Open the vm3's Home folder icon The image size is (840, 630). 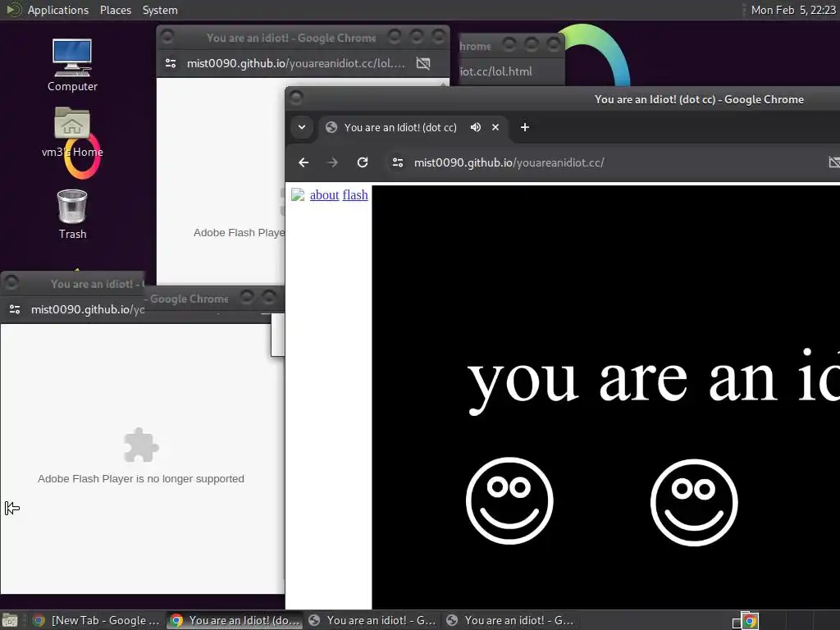click(x=72, y=132)
